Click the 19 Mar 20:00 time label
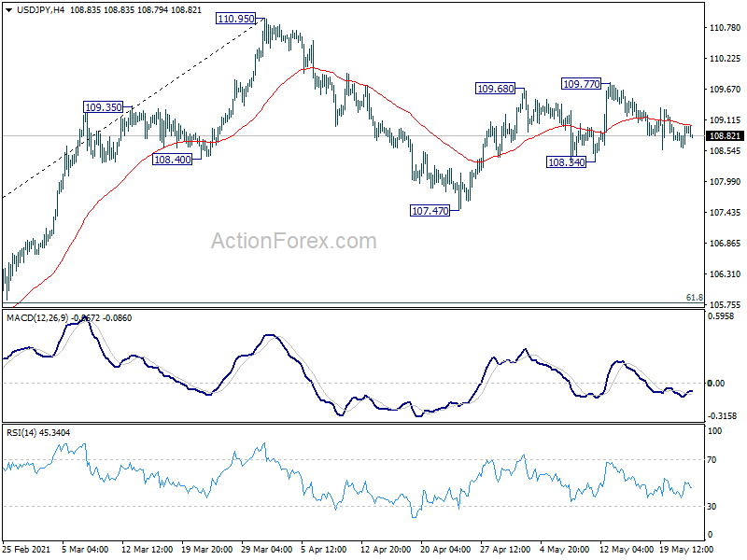 click(206, 550)
